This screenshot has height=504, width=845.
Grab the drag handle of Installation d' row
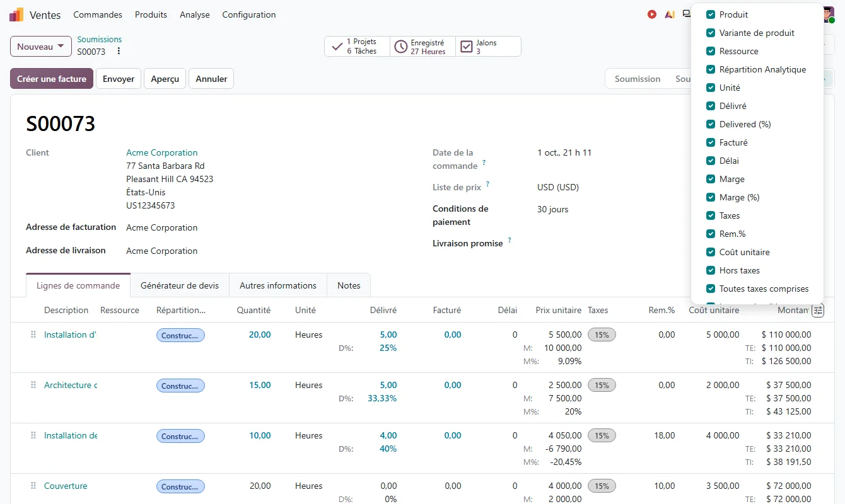(x=33, y=335)
